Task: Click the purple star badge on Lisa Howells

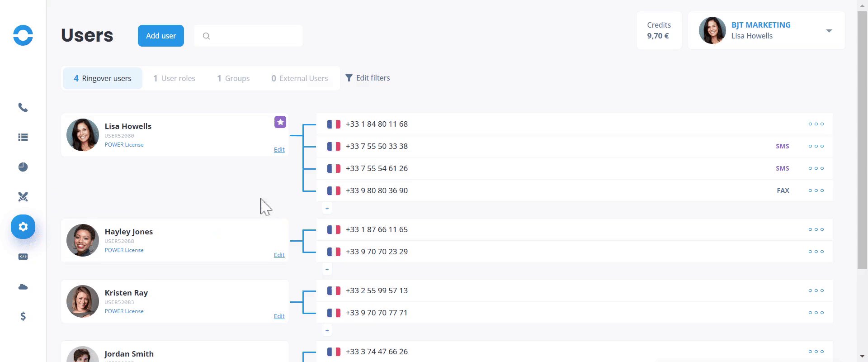Action: click(x=280, y=122)
